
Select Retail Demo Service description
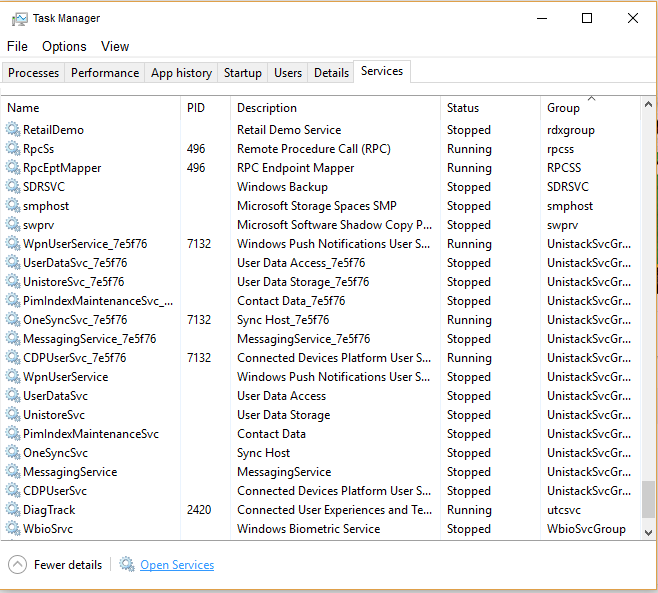[289, 130]
